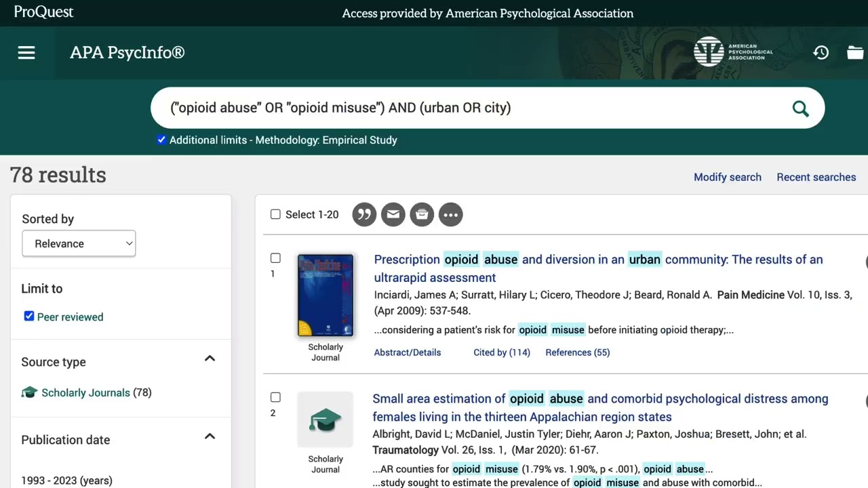Open the My Research folder icon
868x488 pixels.
855,53
